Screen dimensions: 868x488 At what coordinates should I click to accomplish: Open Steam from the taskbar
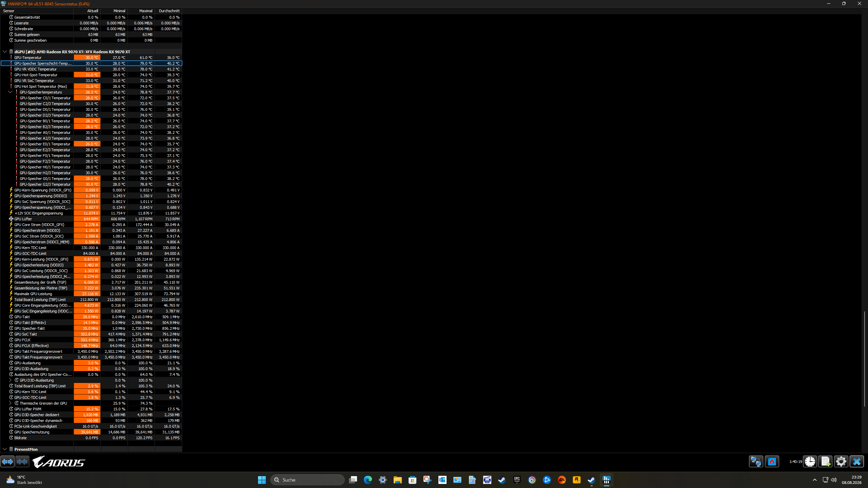pos(502,480)
